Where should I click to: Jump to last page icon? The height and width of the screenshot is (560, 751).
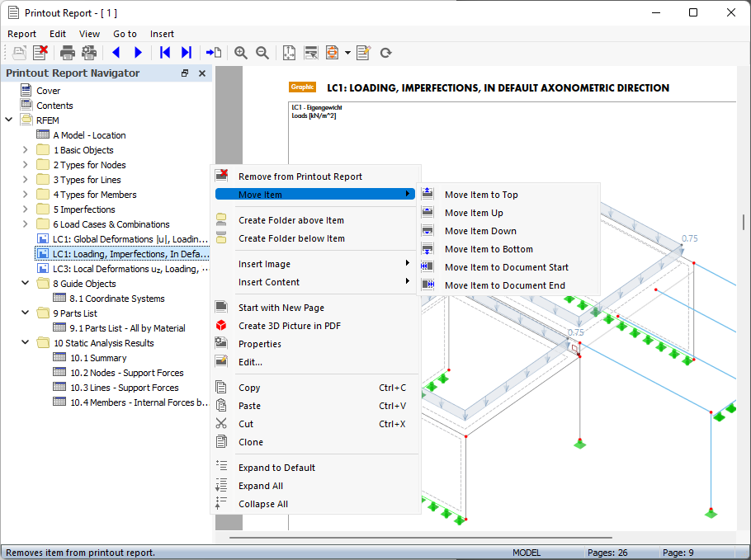tap(187, 53)
